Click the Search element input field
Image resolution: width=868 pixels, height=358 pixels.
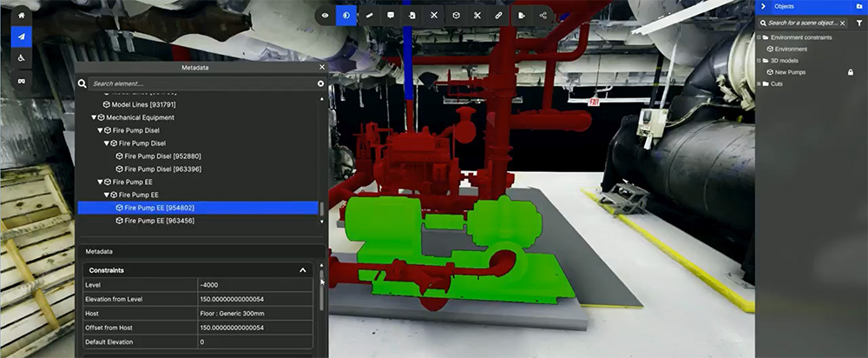[202, 83]
